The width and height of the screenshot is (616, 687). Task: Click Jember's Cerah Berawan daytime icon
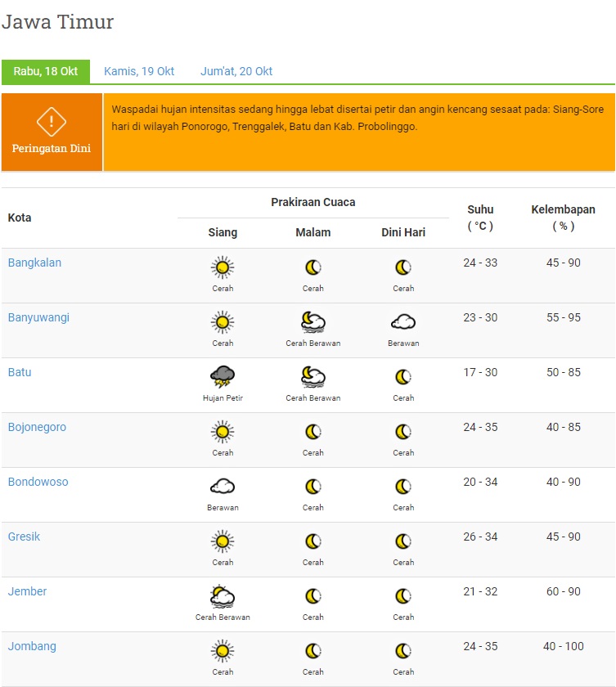223,595
